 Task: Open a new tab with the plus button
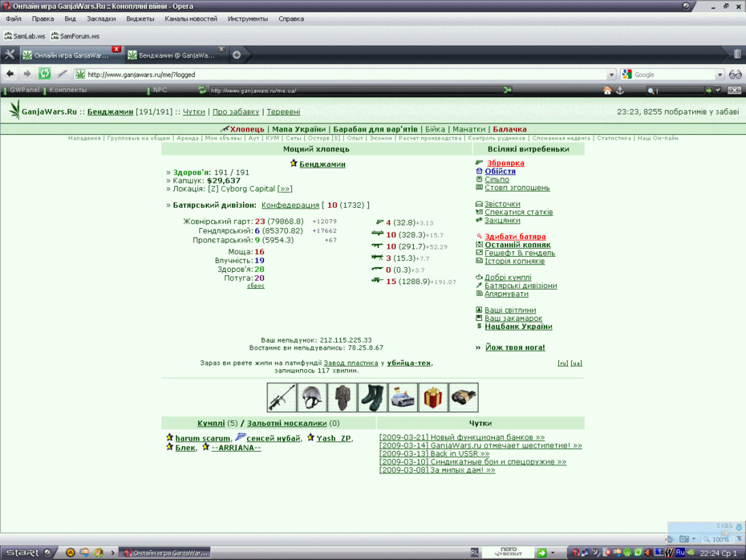(237, 55)
